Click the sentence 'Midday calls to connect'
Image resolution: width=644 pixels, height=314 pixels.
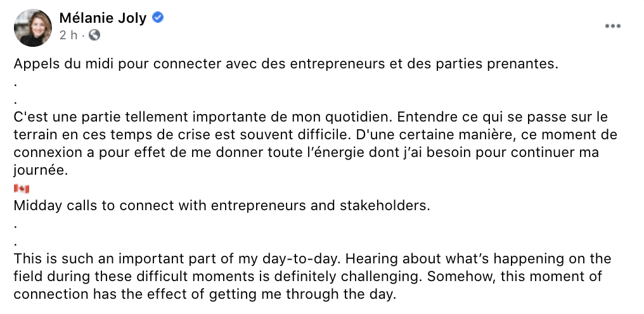(222, 205)
